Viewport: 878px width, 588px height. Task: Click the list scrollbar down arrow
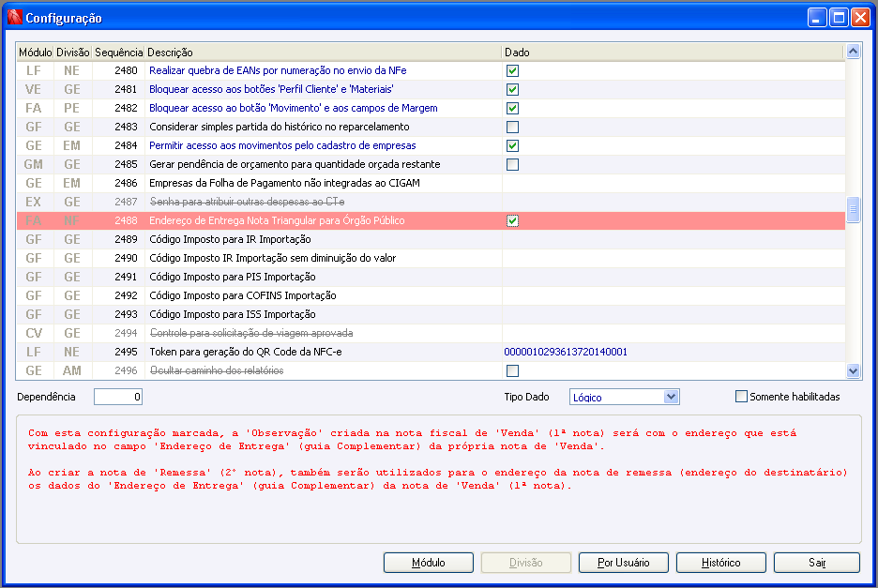pyautogui.click(x=853, y=370)
